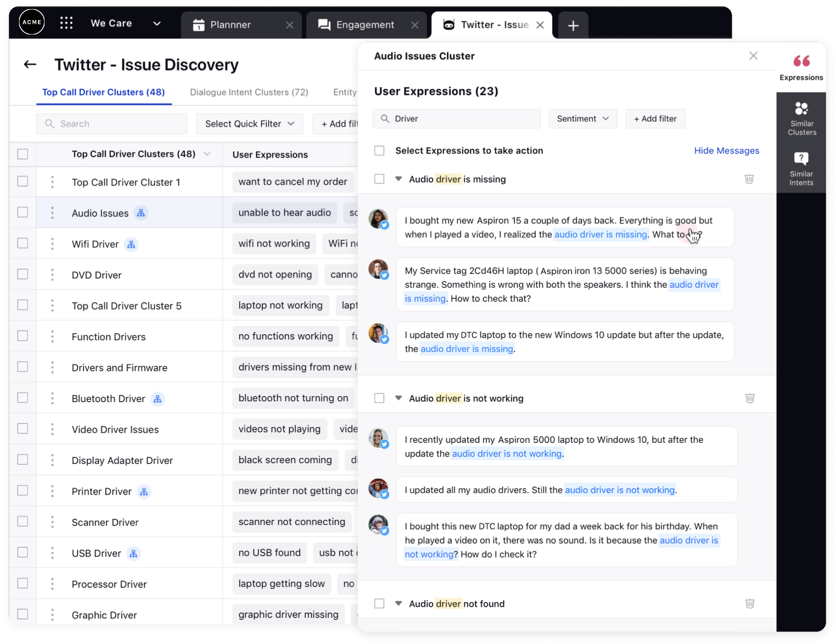Go back using the left arrow

tap(30, 65)
